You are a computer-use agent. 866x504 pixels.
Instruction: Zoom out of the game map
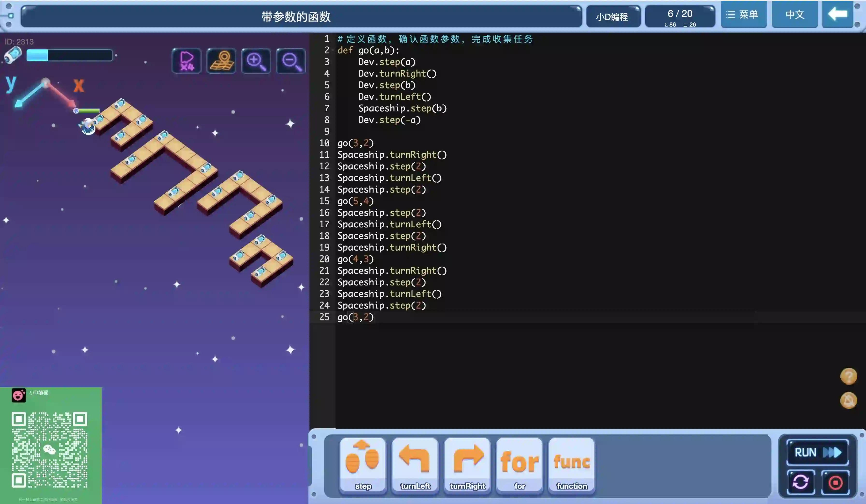click(x=291, y=61)
